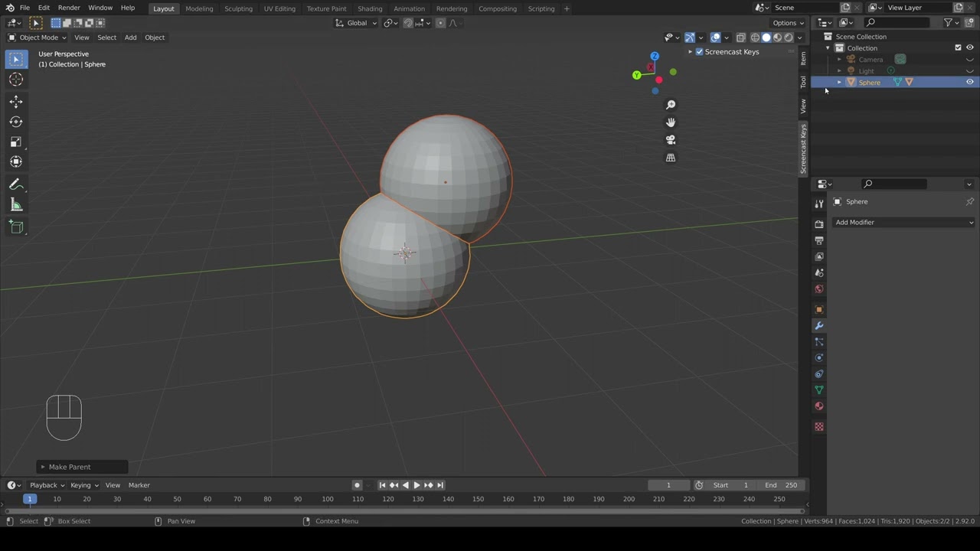Open Object Constraints properties tab

(x=819, y=373)
